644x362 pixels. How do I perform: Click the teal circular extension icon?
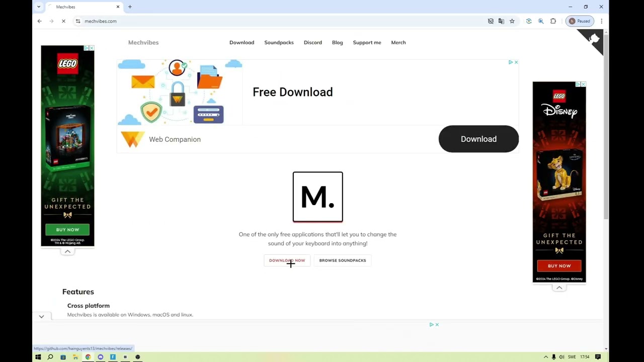pyautogui.click(x=529, y=21)
